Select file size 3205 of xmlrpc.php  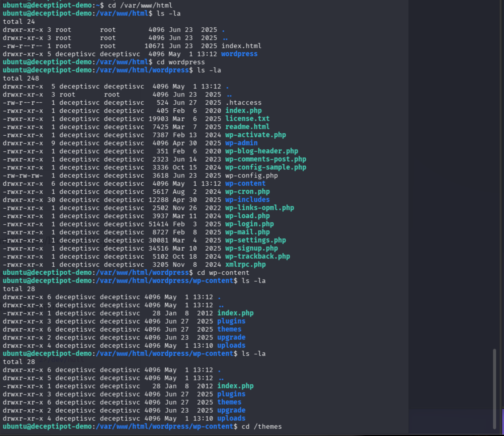(x=161, y=265)
